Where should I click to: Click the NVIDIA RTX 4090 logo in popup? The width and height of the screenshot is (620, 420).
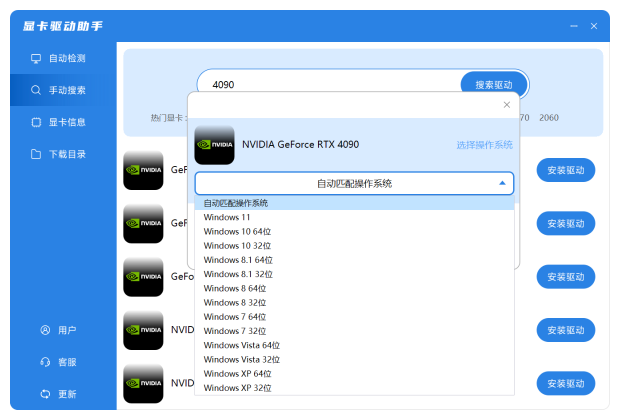click(x=214, y=145)
